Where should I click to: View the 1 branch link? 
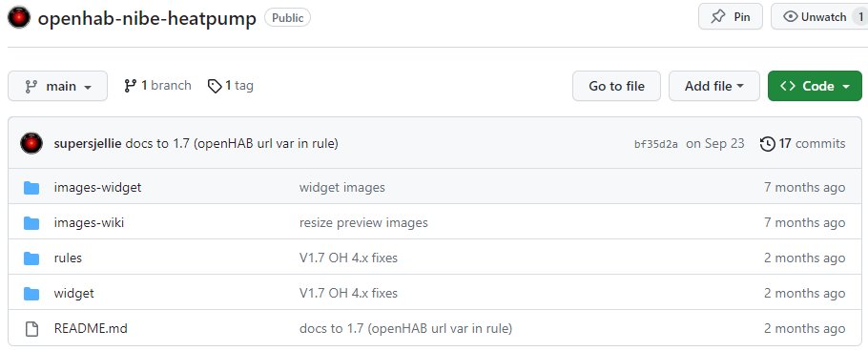157,86
